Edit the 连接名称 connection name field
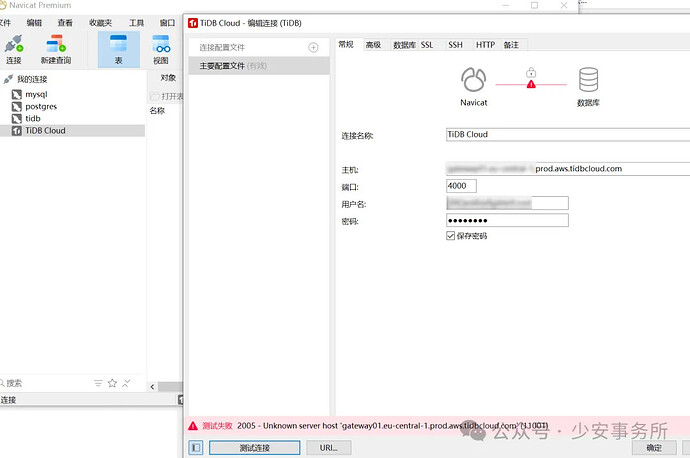 click(x=568, y=135)
